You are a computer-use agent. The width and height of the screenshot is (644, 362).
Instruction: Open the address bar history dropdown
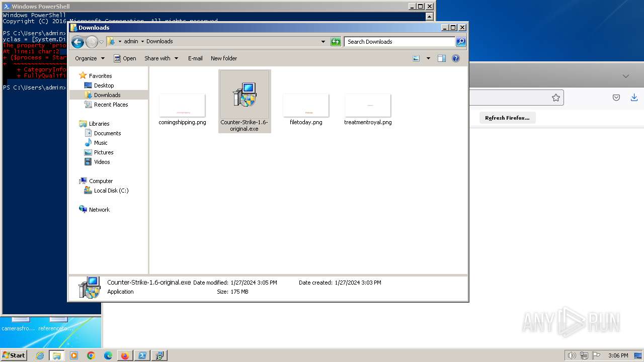[x=323, y=42]
